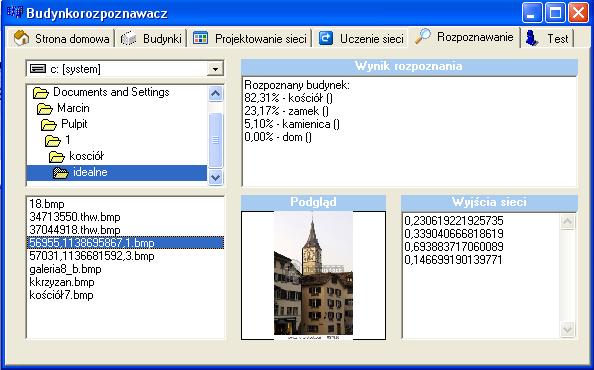Click the figure icon on Test tab
Image resolution: width=594 pixels, height=370 pixels.
tap(532, 38)
